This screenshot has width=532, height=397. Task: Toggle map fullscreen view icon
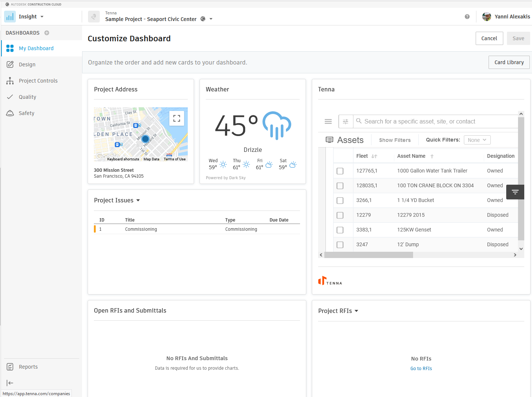pos(177,118)
